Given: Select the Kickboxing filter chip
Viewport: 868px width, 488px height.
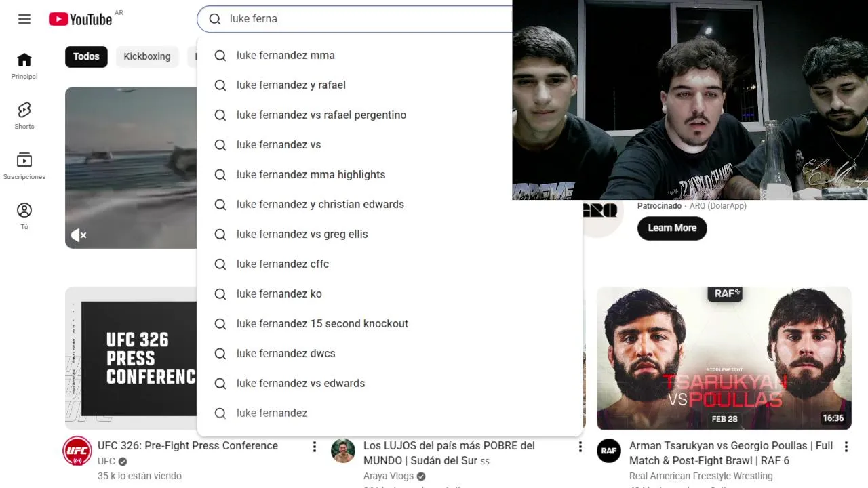Looking at the screenshot, I should pos(147,56).
